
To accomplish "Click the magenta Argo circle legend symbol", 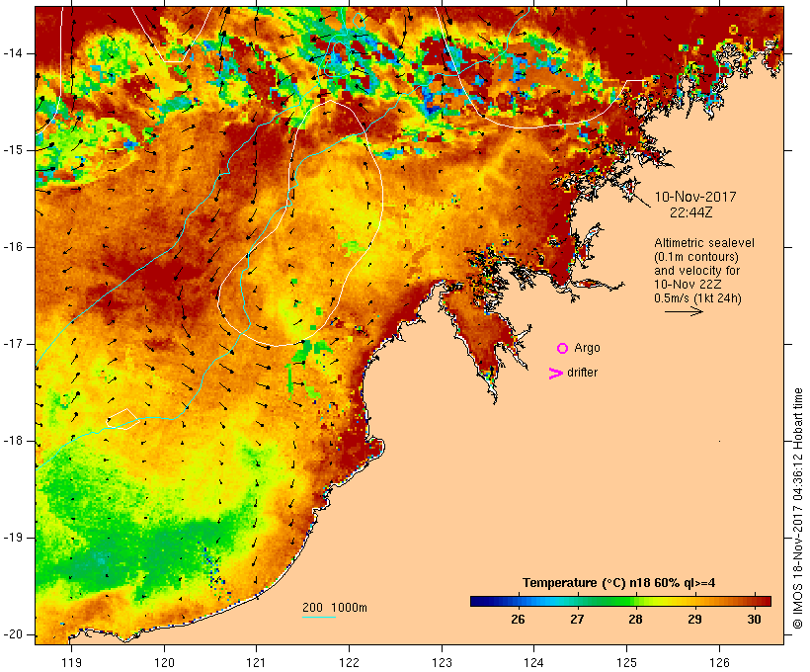I will [x=563, y=349].
